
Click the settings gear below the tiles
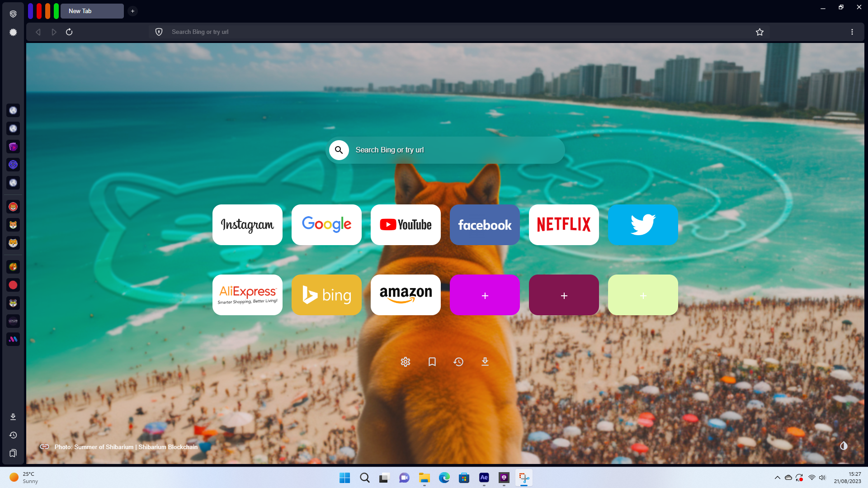pyautogui.click(x=406, y=362)
